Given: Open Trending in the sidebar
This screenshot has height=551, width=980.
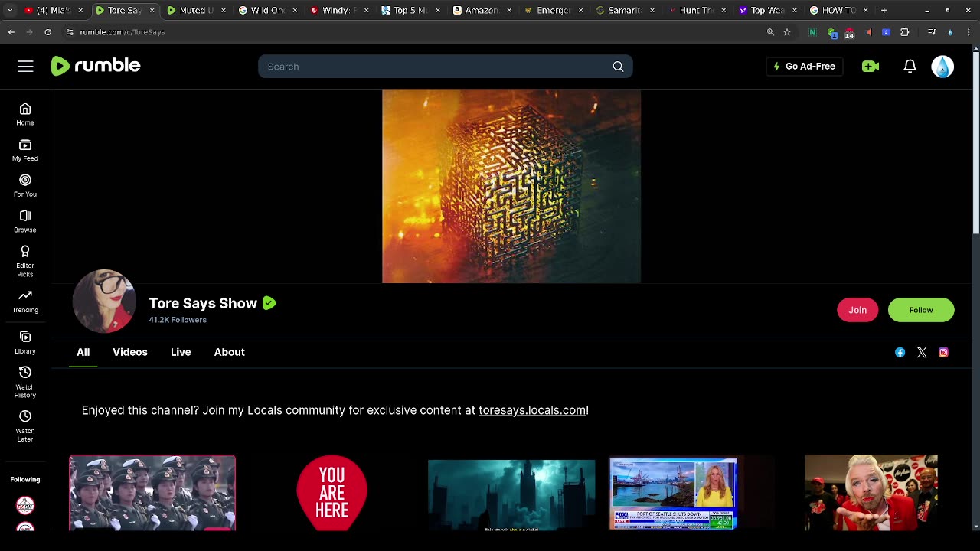Looking at the screenshot, I should 25,302.
